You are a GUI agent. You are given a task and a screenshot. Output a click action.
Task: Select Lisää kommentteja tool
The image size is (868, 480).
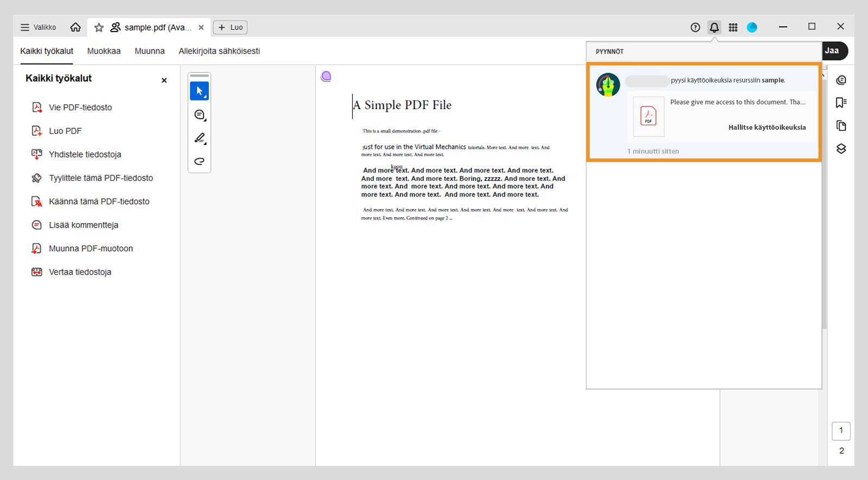coord(75,225)
